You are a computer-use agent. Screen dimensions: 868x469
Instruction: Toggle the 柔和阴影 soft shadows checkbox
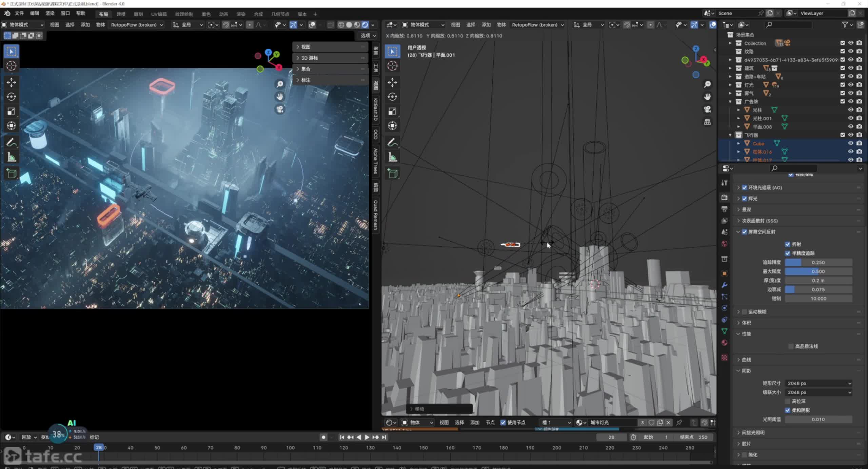(x=788, y=410)
